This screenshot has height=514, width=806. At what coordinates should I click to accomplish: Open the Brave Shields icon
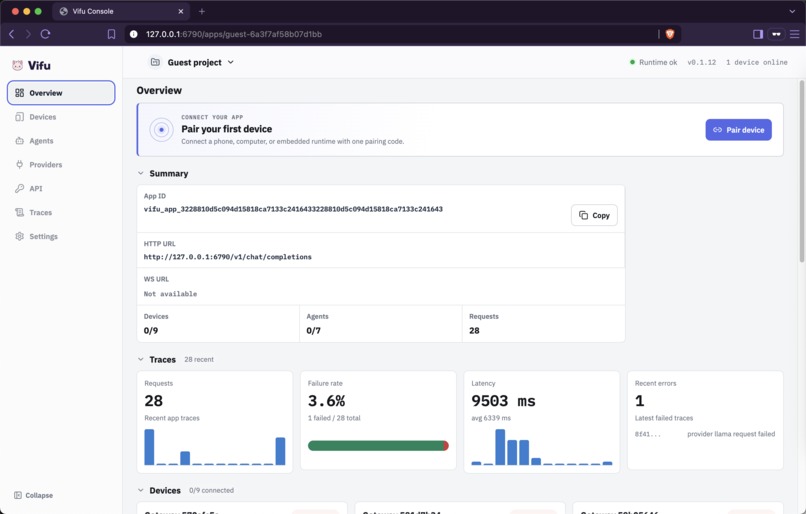[670, 34]
